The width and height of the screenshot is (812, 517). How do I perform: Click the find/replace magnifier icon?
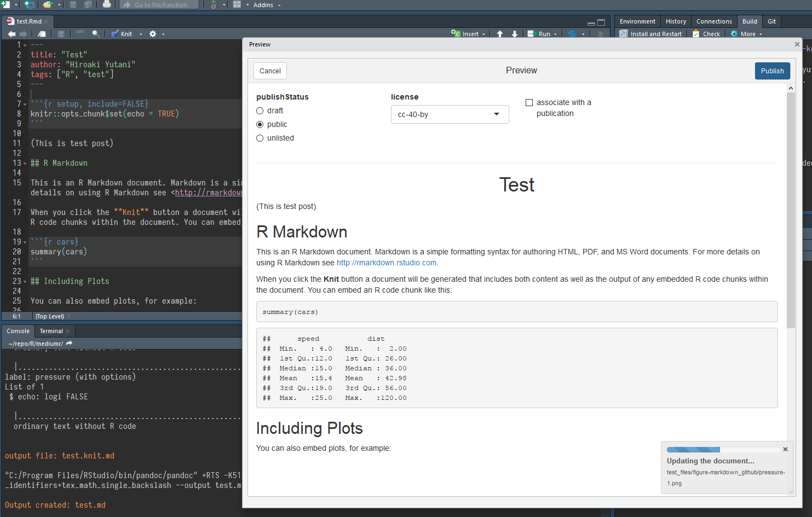pyautogui.click(x=96, y=34)
